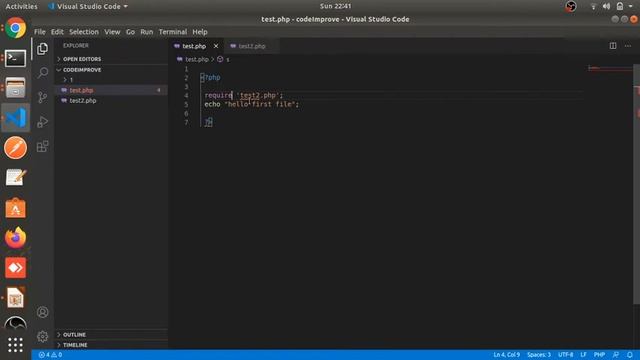
Task: Open the volume indicator in top bar
Action: [x=607, y=6]
